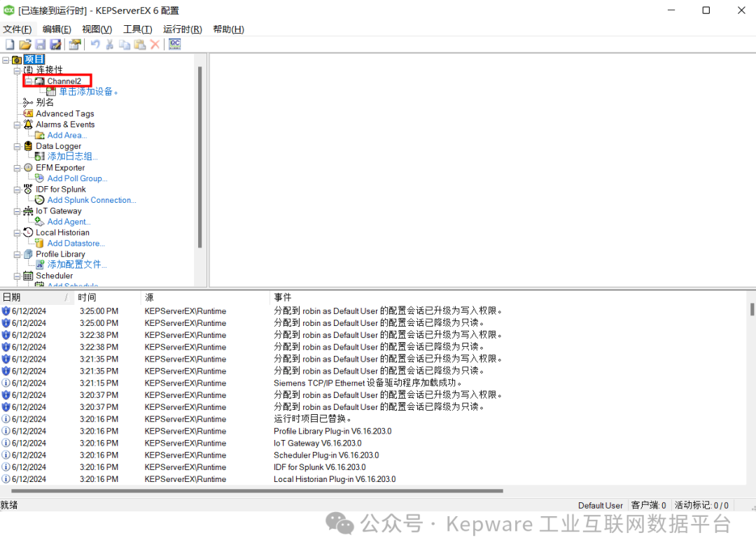Select the Scheduler Plug-in V6.16.203.0 entry
Screen dimensions: 756x554
374,455
